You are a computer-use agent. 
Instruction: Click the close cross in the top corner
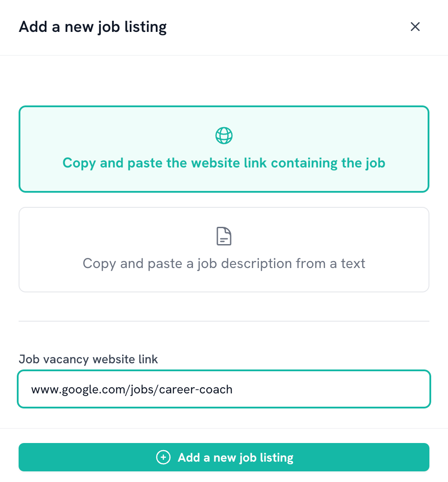coord(415,27)
